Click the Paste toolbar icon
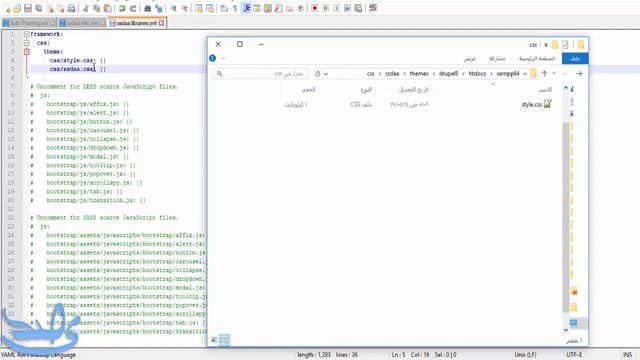The height and width of the screenshot is (360, 640). tap(107, 9)
